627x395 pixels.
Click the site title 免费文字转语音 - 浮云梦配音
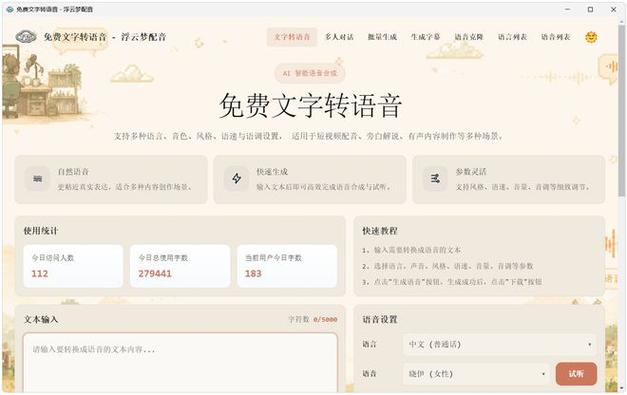pyautogui.click(x=105, y=37)
